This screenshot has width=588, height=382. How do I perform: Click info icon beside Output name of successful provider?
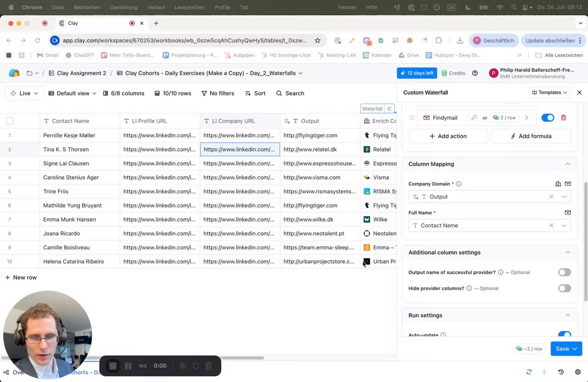[x=501, y=272]
